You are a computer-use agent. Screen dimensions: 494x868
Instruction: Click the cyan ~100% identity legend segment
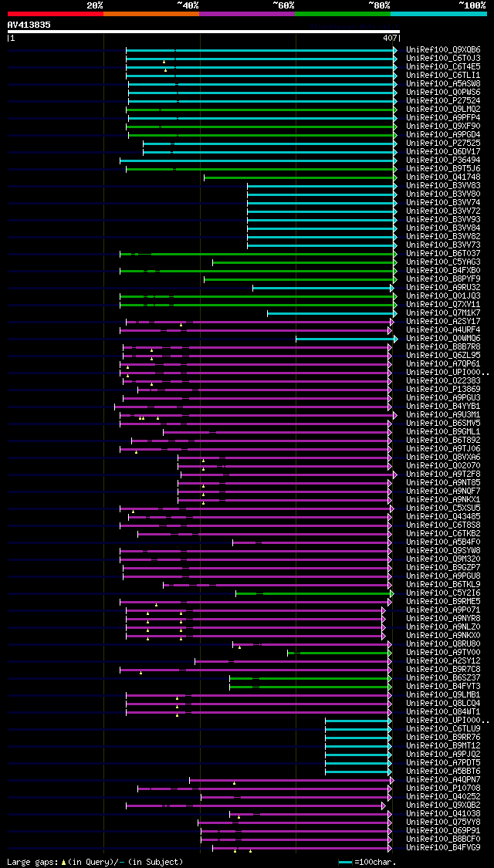438,13
